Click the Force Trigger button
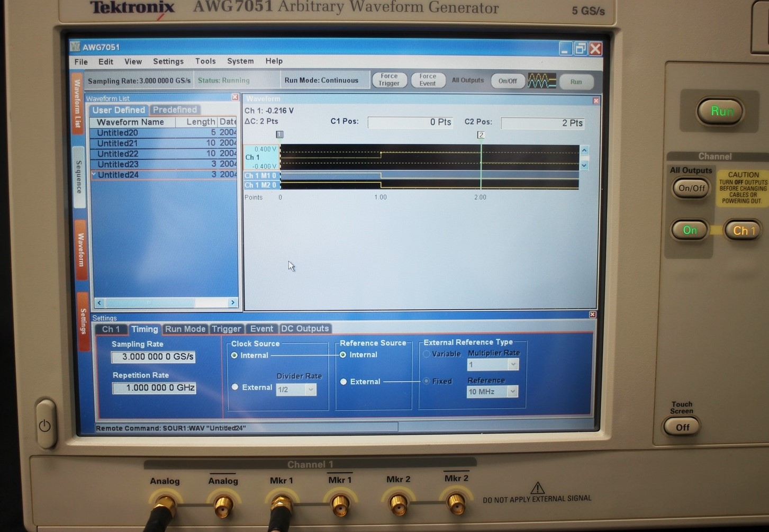This screenshot has height=532, width=769. (x=389, y=80)
